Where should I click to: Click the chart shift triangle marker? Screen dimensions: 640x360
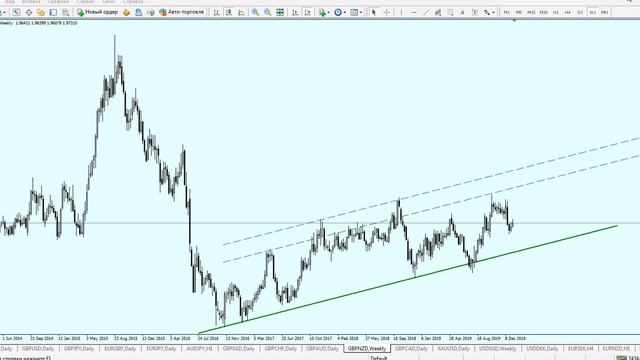(514, 20)
